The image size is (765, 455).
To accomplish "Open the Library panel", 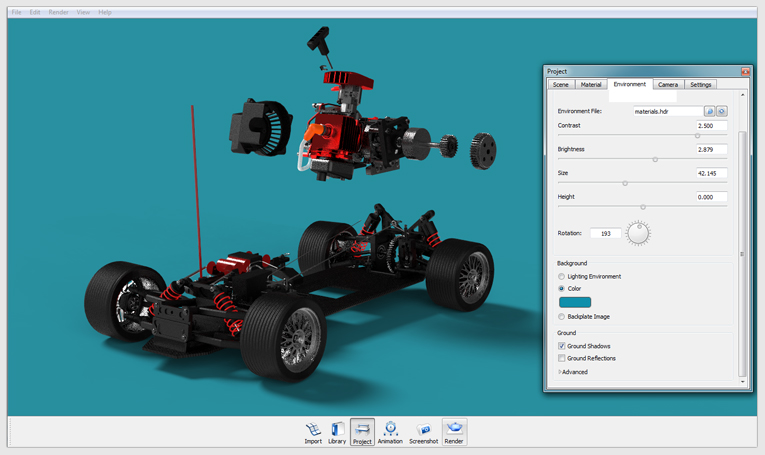I will coord(337,432).
